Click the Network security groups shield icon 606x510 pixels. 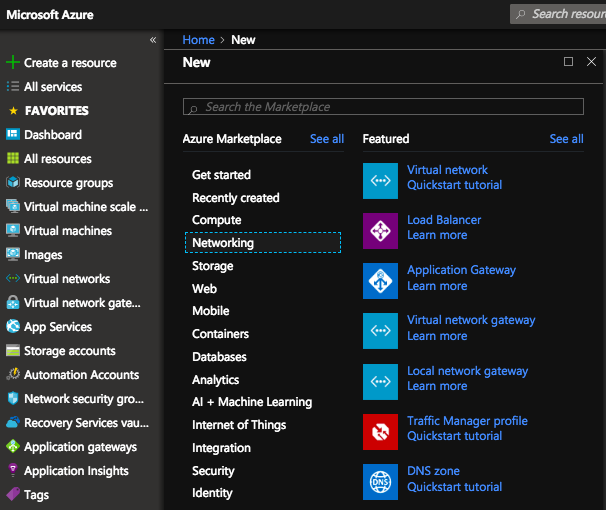tap(13, 398)
